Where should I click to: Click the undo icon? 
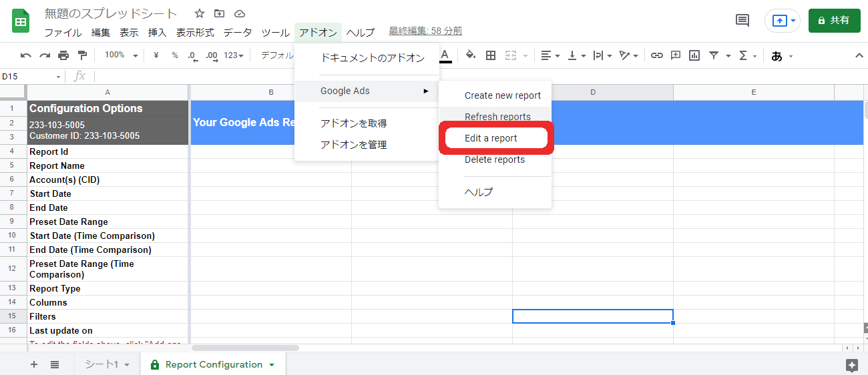(26, 55)
